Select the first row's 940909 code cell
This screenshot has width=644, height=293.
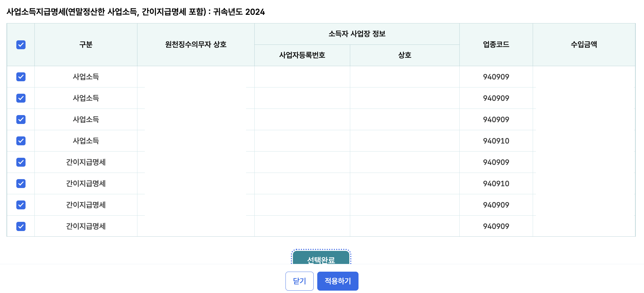point(497,77)
